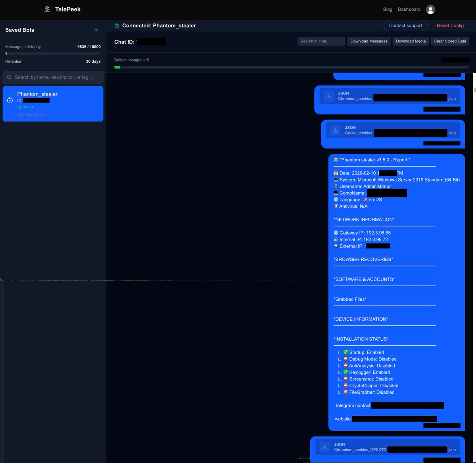Screen dimensions: 476x463
Task: Focus the search by name, description field
Action: [53, 77]
